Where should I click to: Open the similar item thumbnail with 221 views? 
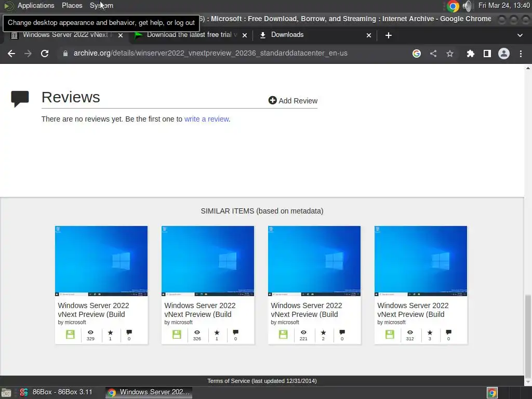point(314,261)
